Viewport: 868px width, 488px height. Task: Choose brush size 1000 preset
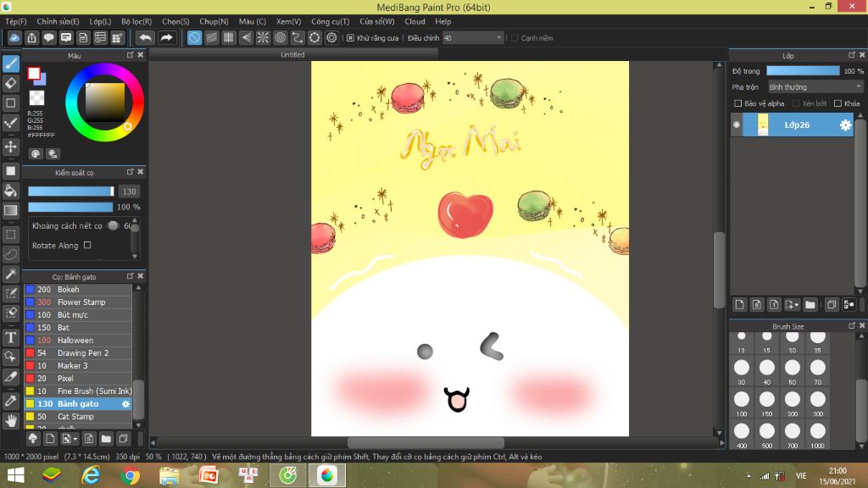(818, 435)
